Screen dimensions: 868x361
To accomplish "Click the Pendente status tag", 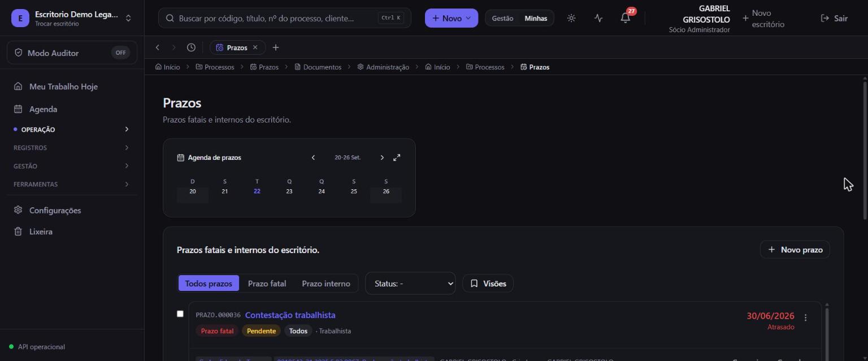I will (x=261, y=331).
